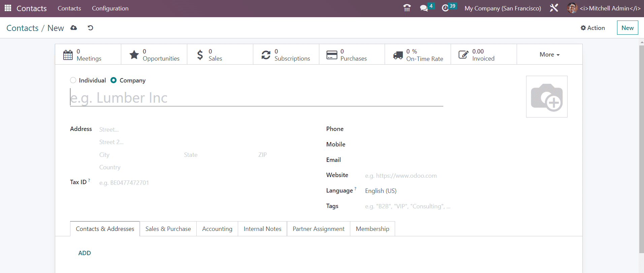This screenshot has width=644, height=273.
Task: Expand the More stat buttons dropdown
Action: click(x=549, y=55)
